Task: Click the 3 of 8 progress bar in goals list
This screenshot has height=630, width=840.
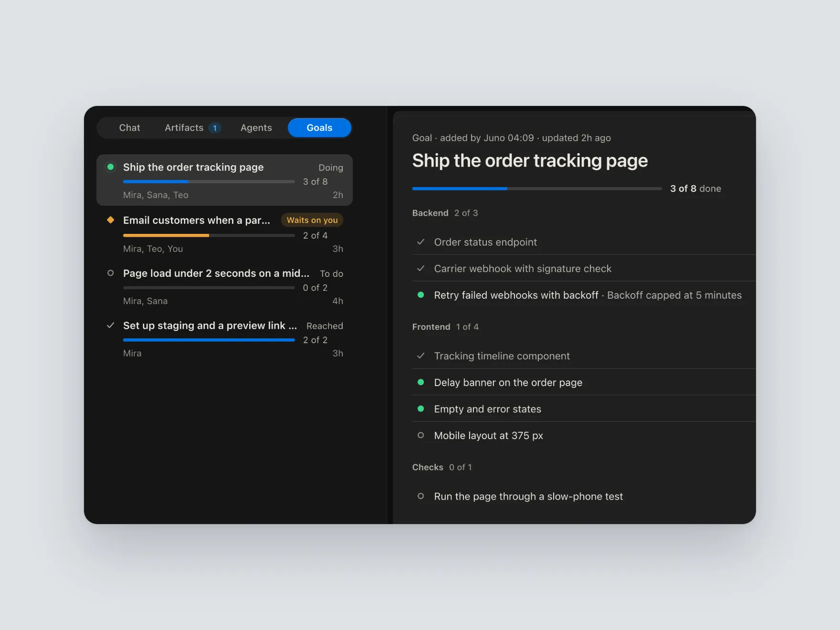Action: click(x=209, y=182)
